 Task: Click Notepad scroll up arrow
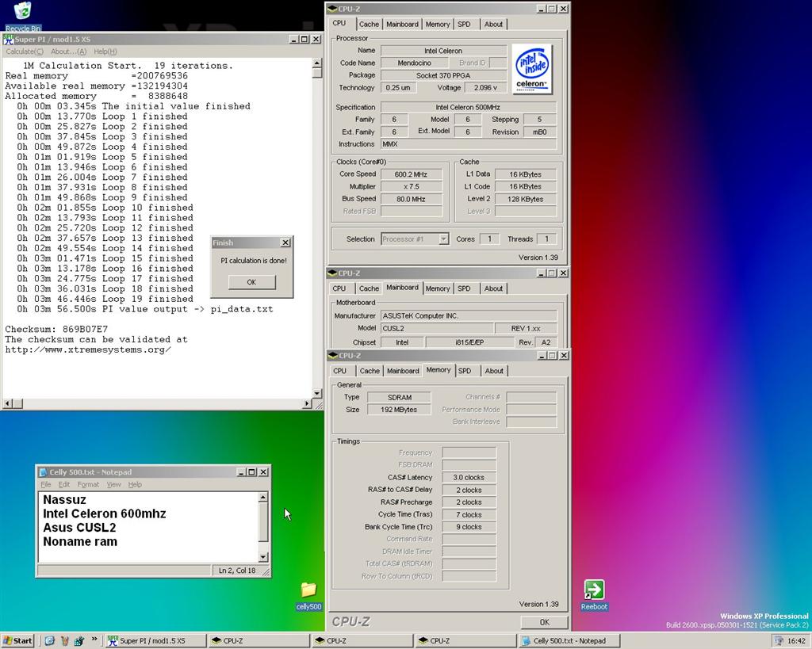[x=263, y=498]
